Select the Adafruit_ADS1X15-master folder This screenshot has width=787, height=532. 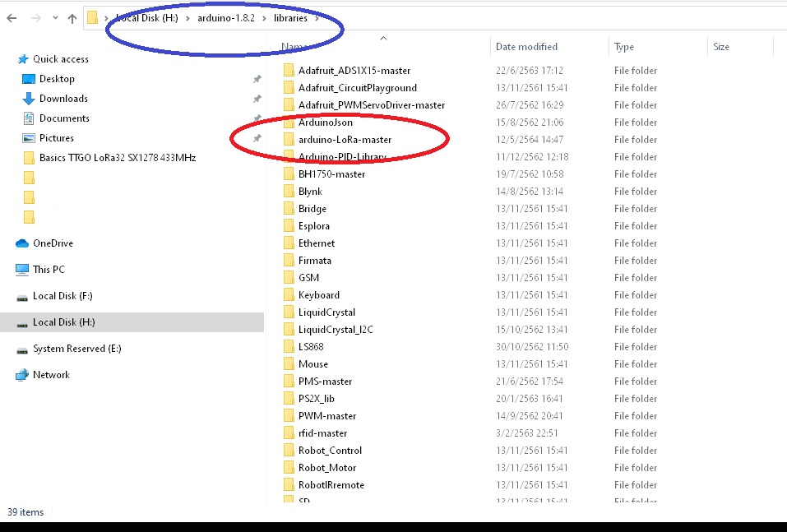[x=354, y=71]
